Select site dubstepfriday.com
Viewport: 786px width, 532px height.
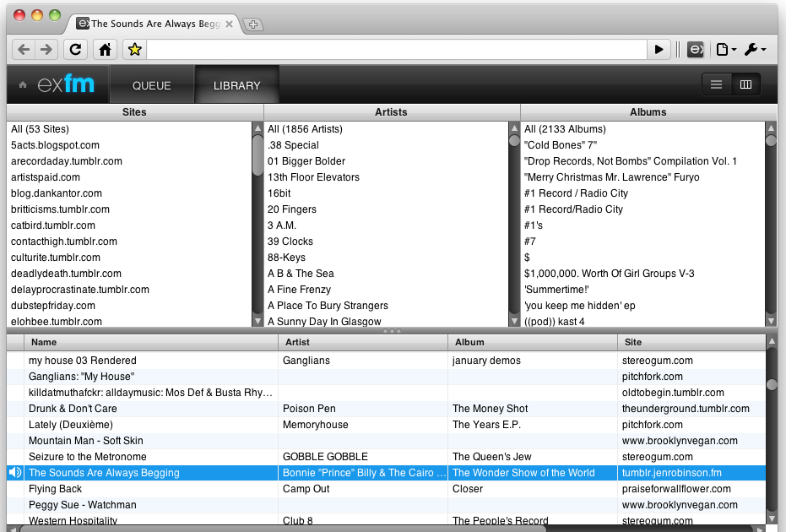pos(129,306)
